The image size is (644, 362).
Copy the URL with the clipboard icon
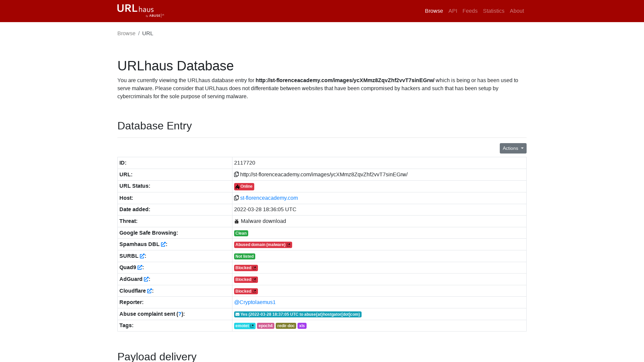pyautogui.click(x=236, y=174)
